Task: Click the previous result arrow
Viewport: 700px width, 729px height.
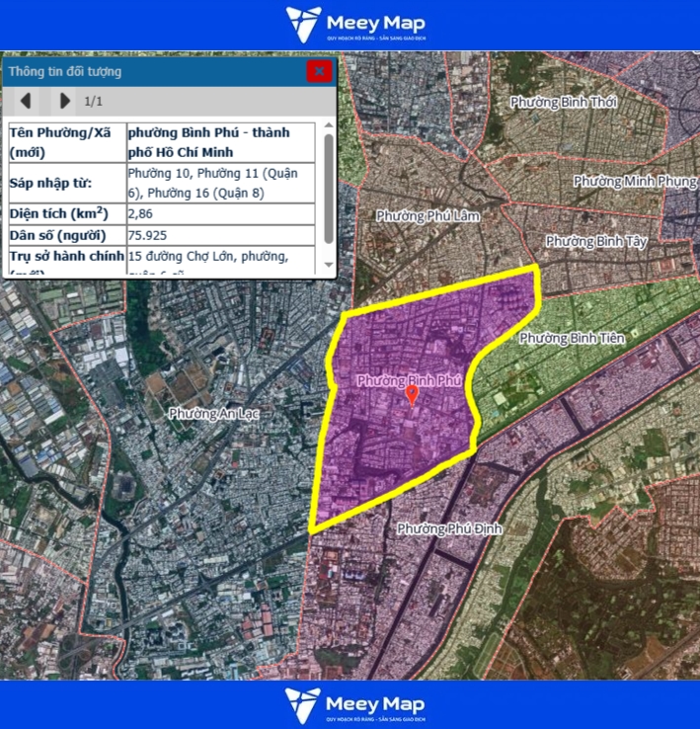Action: (26, 101)
